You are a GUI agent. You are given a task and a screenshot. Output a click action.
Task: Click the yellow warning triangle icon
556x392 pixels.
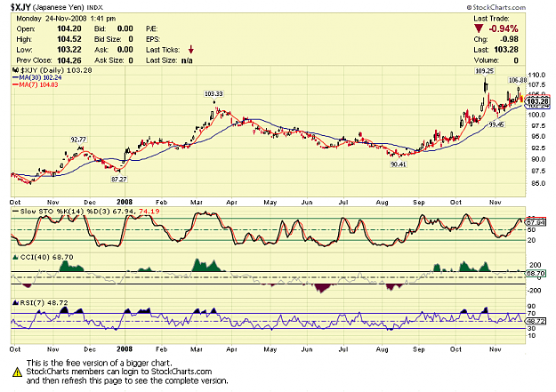click(17, 372)
